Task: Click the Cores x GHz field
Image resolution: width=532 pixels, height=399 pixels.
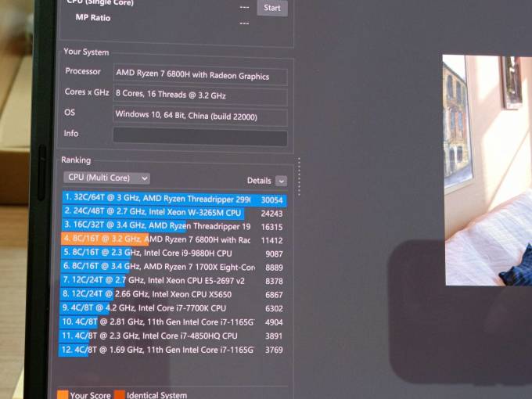Action: pos(200,95)
